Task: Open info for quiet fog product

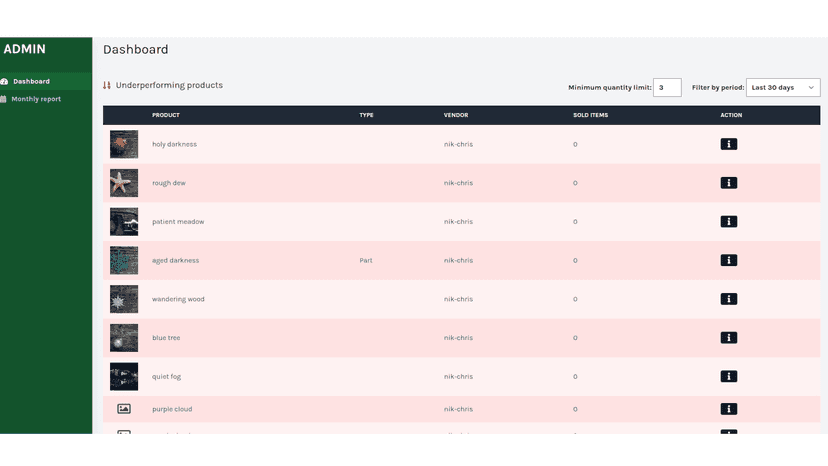Action: click(728, 376)
